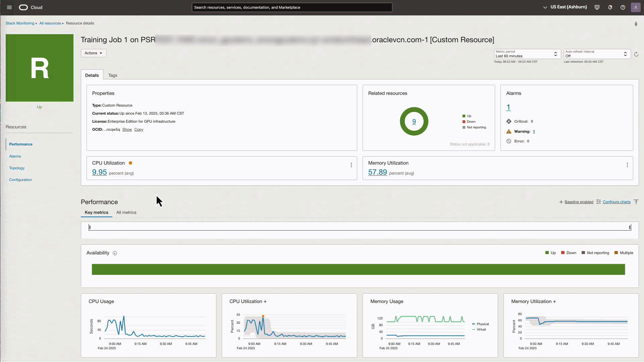Image resolution: width=644 pixels, height=362 pixels.
Task: Switch to the All metrics tab
Action: (126, 212)
